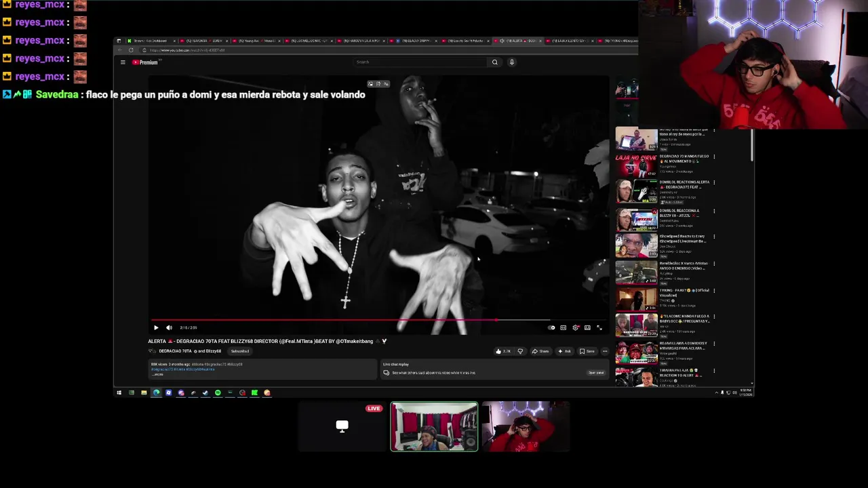This screenshot has width=868, height=488.
Task: Switch to the LOS MELLOS NYC browser tab
Action: 309,41
